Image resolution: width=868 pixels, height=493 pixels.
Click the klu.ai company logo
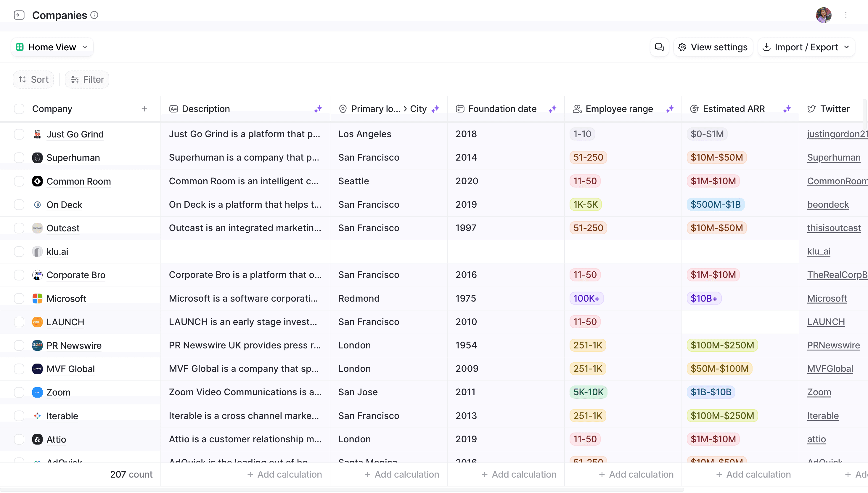(x=37, y=252)
